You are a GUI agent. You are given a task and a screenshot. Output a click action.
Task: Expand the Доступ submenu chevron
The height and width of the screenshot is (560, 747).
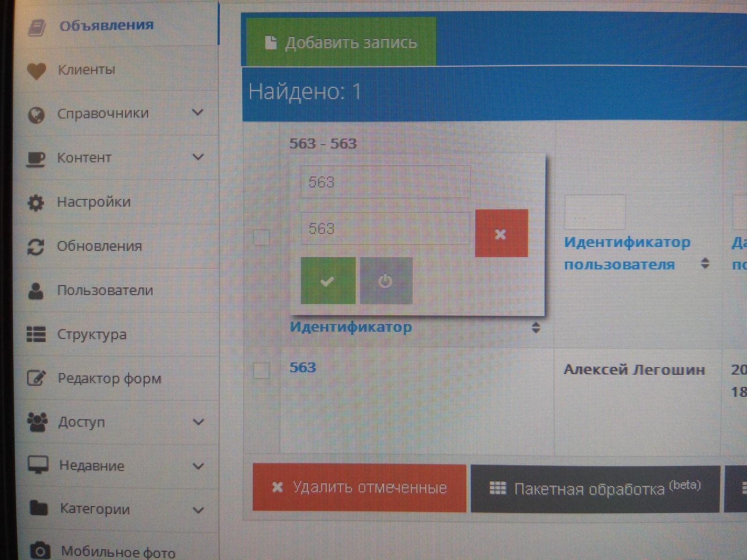pos(198,422)
